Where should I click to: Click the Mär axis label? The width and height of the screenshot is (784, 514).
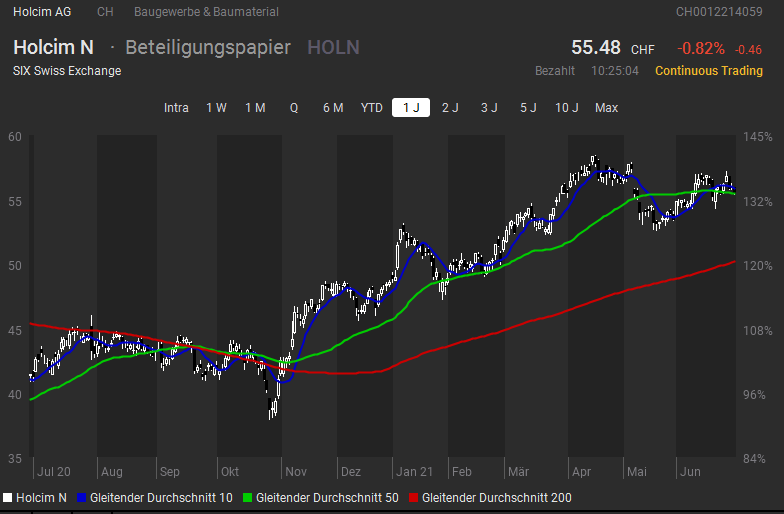coord(518,472)
